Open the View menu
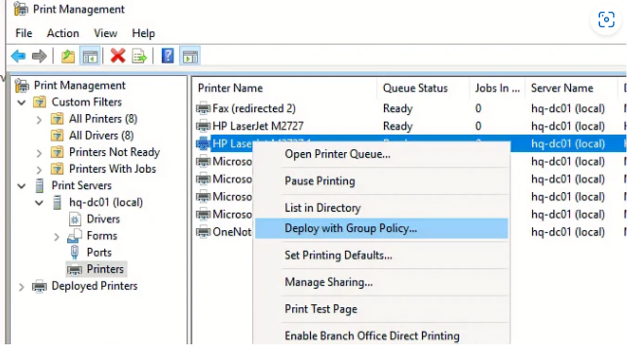Screen dimensions: 644x356 (105, 33)
